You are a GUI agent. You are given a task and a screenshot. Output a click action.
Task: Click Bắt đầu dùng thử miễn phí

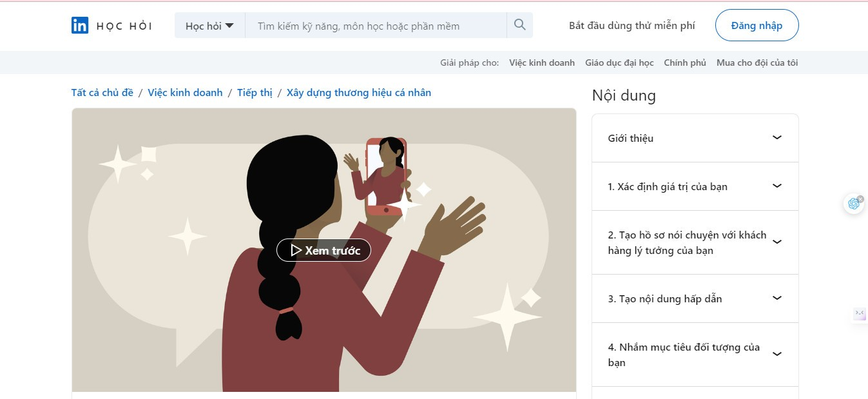click(x=632, y=26)
